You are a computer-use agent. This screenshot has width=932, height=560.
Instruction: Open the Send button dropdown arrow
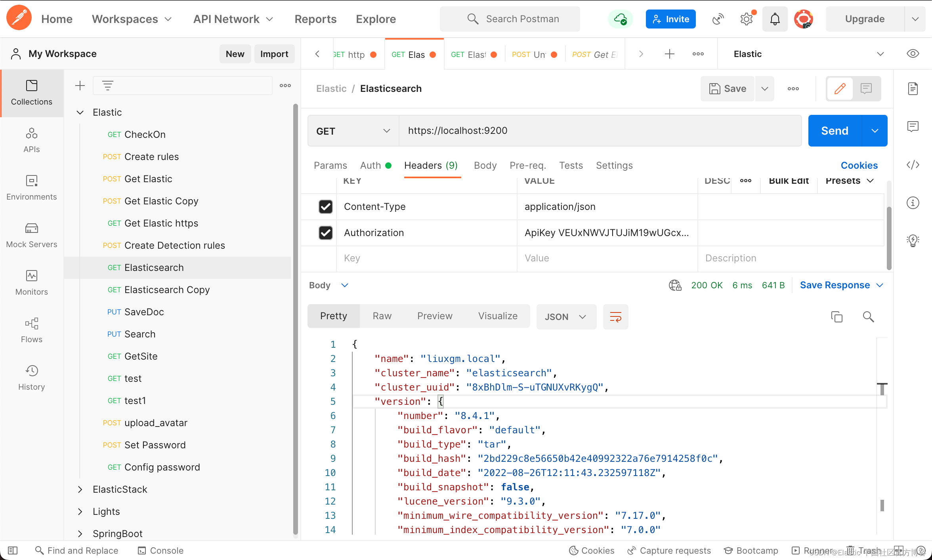(875, 131)
